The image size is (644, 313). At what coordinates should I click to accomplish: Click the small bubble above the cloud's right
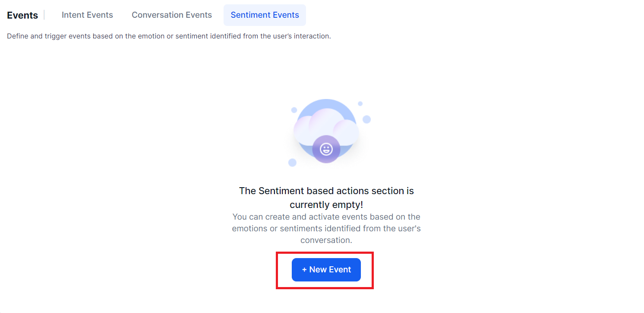pos(360,104)
